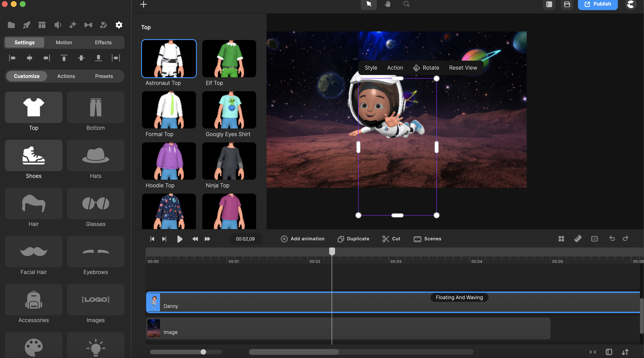Select the hand/pan tool
The image size is (644, 358).
click(387, 4)
